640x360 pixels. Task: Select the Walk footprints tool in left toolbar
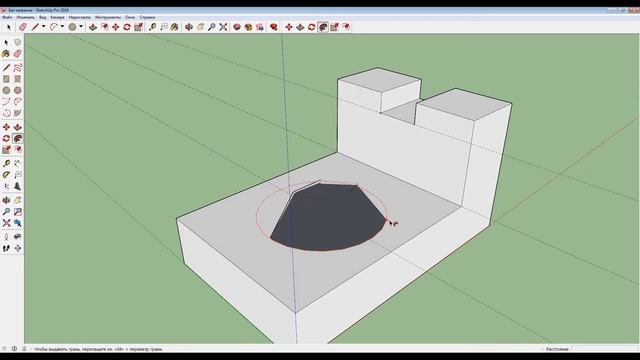coord(6,248)
